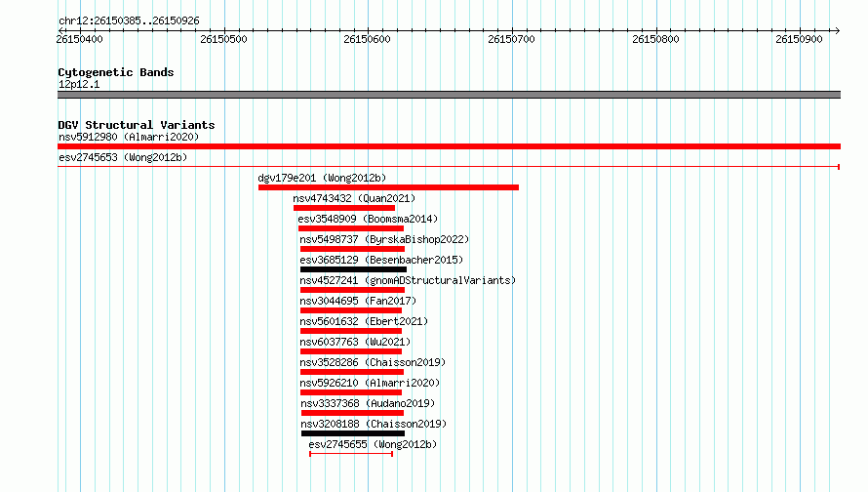This screenshot has width=868, height=492.
Task: Click variant label esv2745653 (Wong2012b)
Action: 123,157
